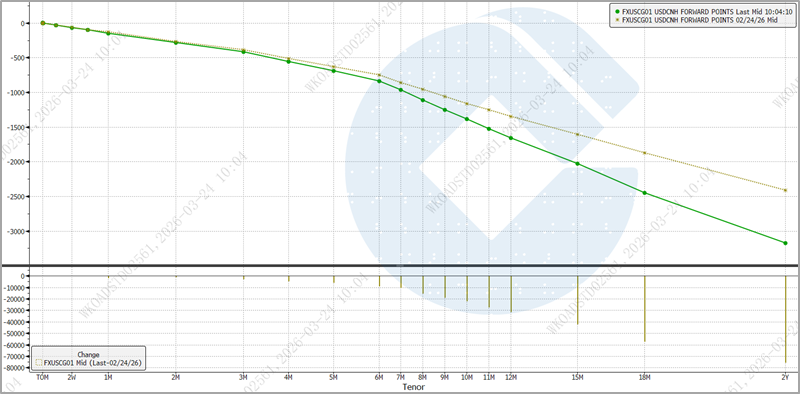The width and height of the screenshot is (800, 394).
Task: Click the -2500 y-axis value
Action: click(x=16, y=196)
